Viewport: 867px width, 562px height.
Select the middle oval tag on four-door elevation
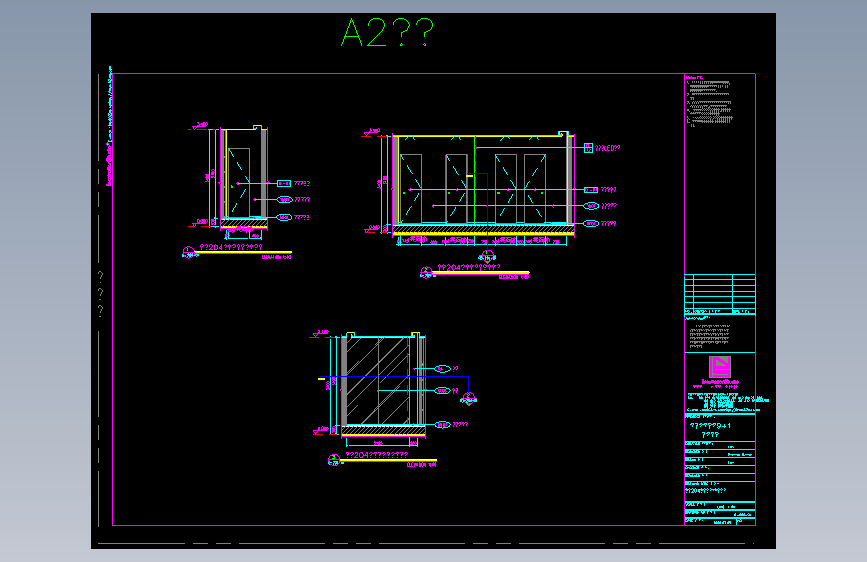(591, 206)
